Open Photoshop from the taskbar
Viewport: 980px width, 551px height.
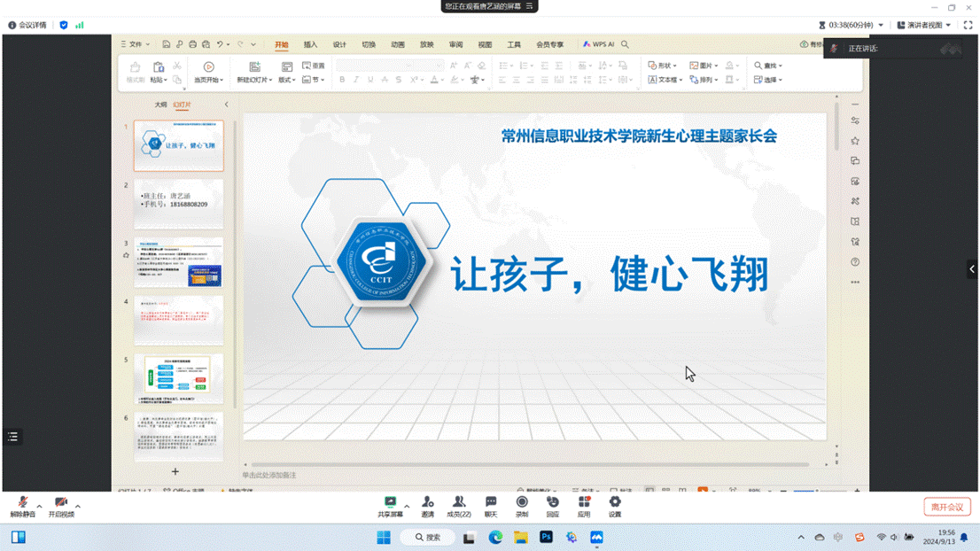[x=546, y=537]
